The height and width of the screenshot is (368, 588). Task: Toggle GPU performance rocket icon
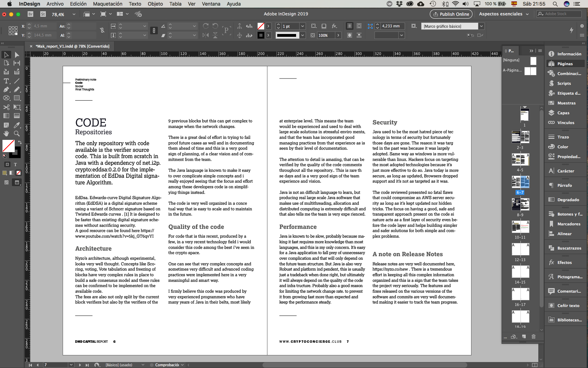point(138,14)
